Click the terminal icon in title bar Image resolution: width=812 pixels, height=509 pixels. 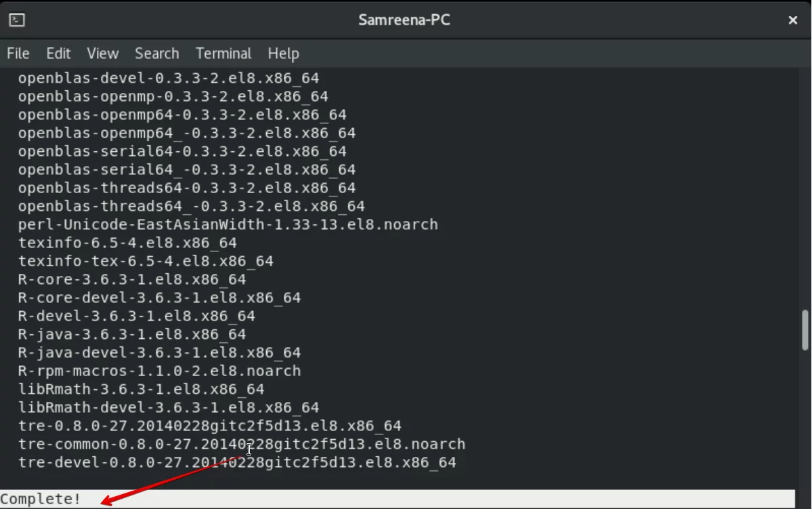[x=16, y=20]
